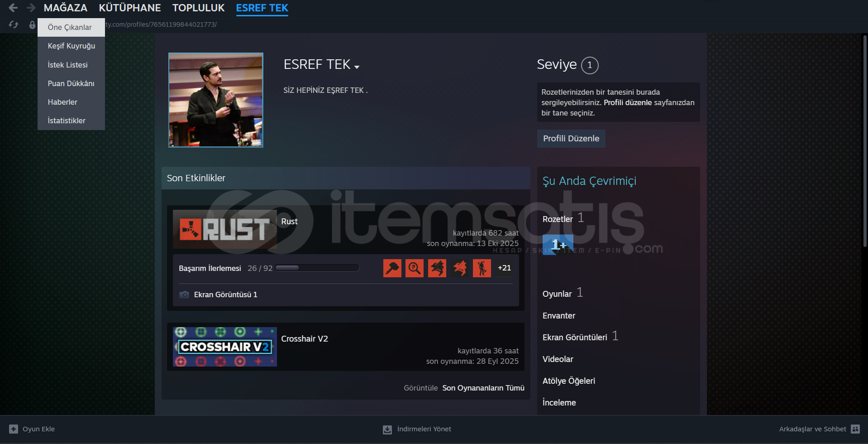The width and height of the screenshot is (868, 444).
Task: Select İstatistikler in the store menu
Action: click(71, 121)
